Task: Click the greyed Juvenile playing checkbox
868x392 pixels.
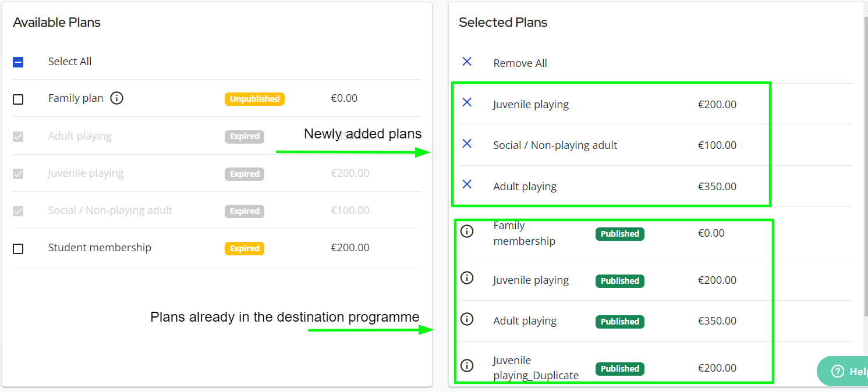Action: click(18, 174)
